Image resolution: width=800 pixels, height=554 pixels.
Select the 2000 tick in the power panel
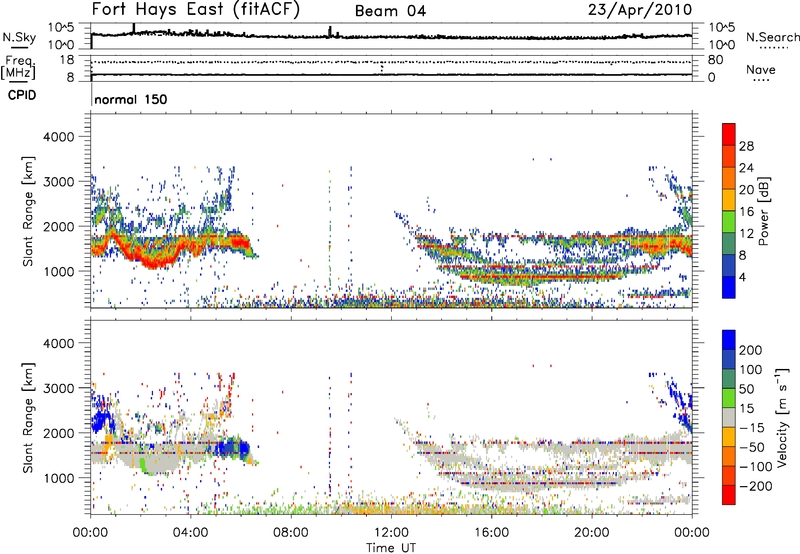58,226
